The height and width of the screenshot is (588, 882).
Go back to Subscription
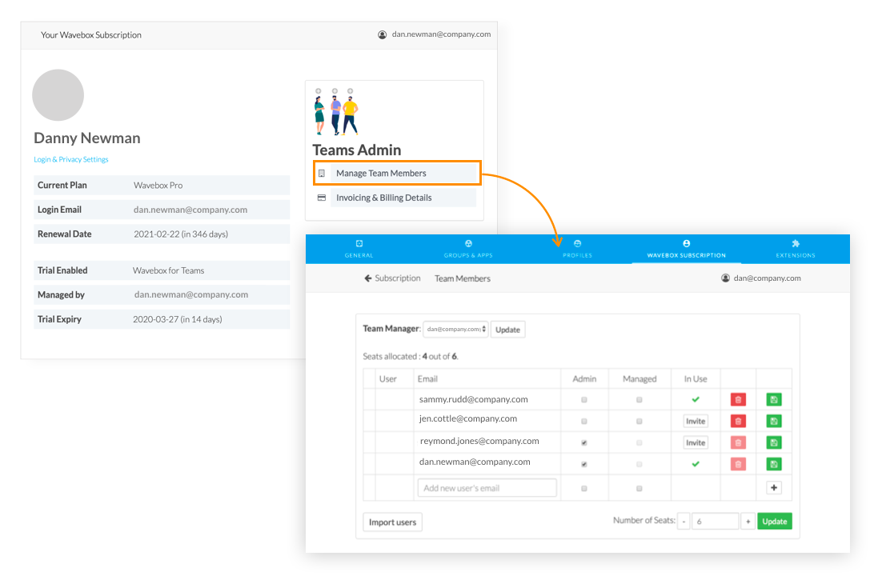pos(397,278)
